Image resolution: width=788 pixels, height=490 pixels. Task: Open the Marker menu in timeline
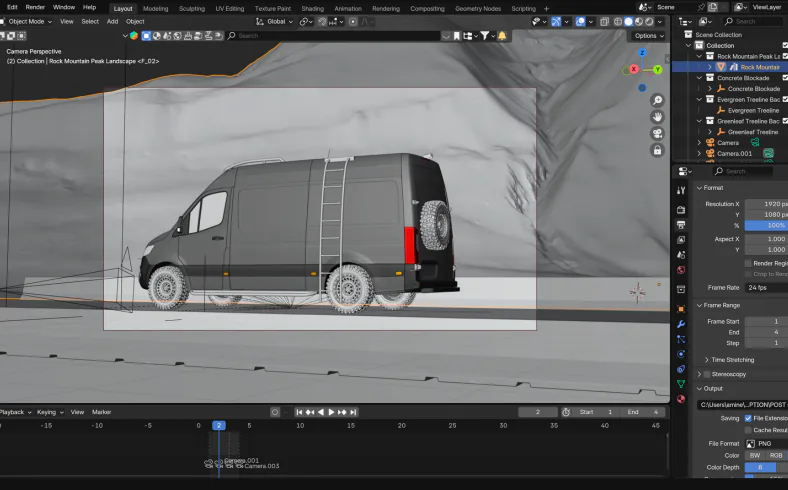[101, 412]
